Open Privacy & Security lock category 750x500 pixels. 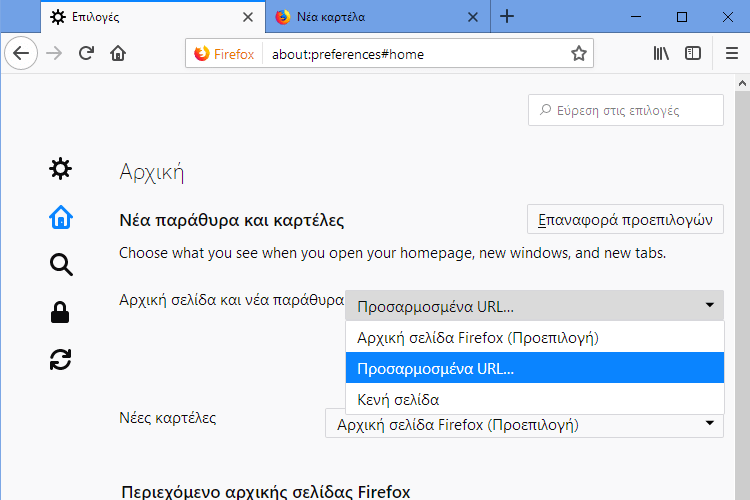point(60,312)
